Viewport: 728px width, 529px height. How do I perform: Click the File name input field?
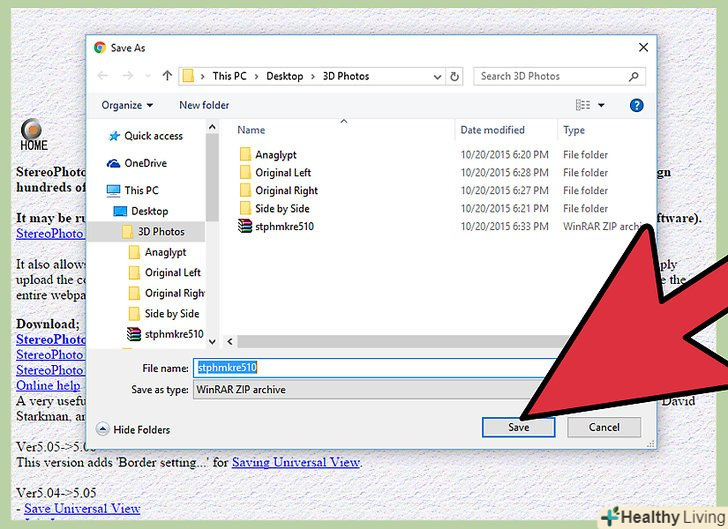(374, 368)
